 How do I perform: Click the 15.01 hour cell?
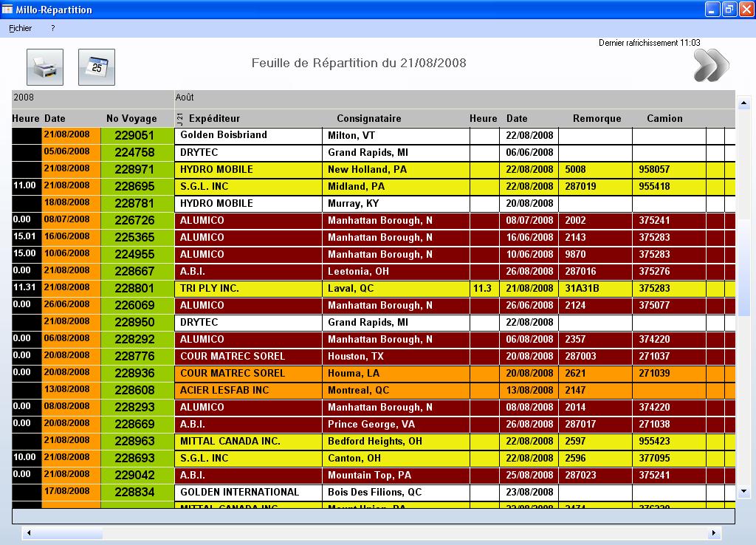point(27,237)
